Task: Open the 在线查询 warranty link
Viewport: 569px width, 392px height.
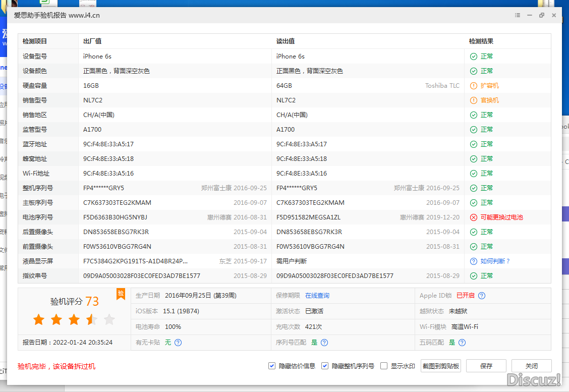Action: (x=317, y=296)
